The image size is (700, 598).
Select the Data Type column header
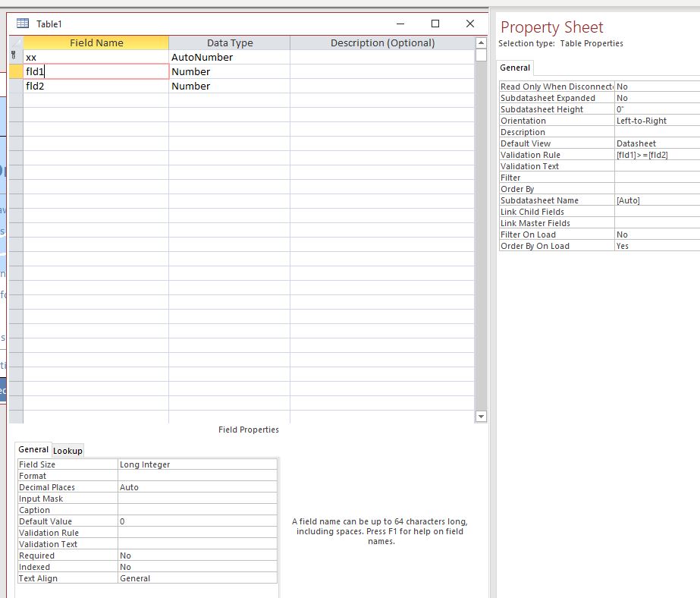coord(230,42)
